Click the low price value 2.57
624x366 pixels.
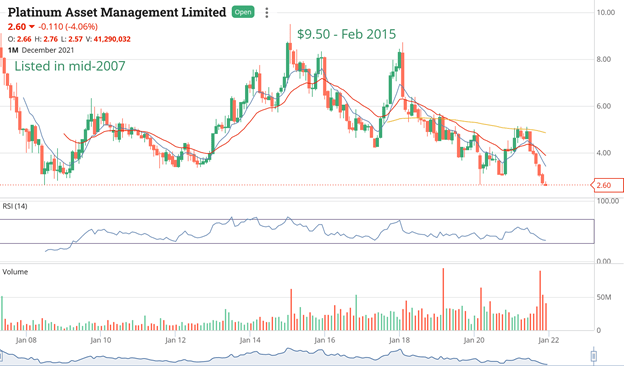click(76, 39)
